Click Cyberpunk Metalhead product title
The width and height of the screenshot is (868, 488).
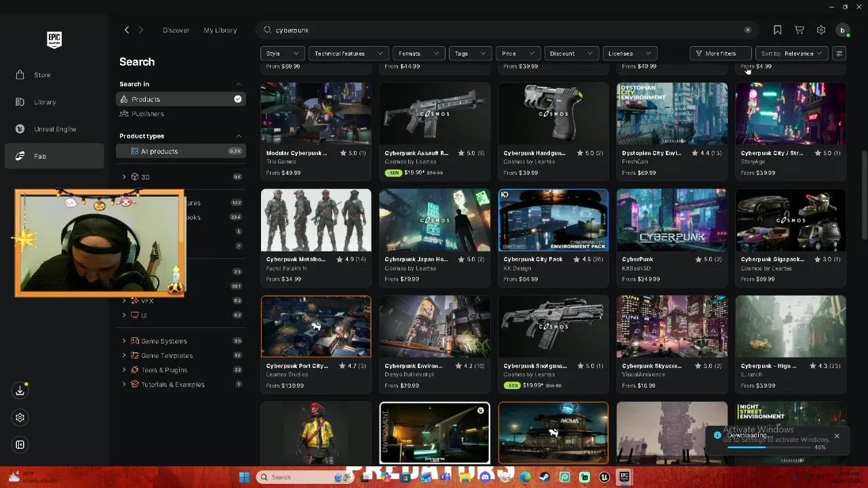click(296, 260)
